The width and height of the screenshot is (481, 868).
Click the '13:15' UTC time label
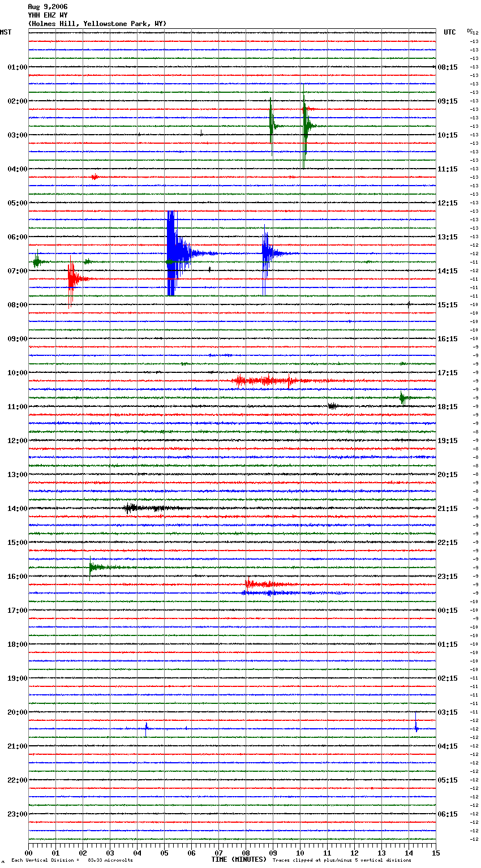tap(448, 237)
